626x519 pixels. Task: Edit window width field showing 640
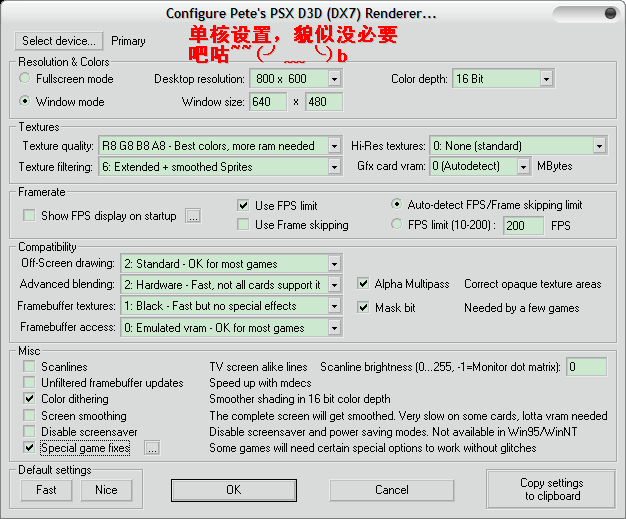pos(268,102)
